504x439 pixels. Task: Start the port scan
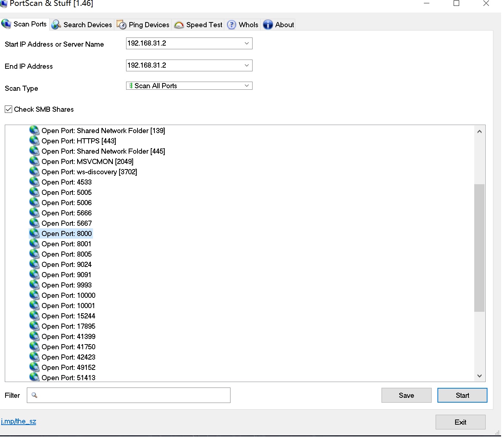(462, 395)
